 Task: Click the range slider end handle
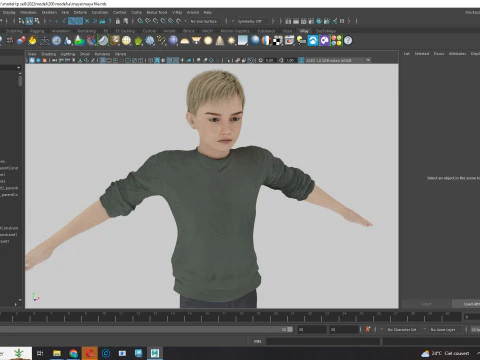tap(290, 329)
